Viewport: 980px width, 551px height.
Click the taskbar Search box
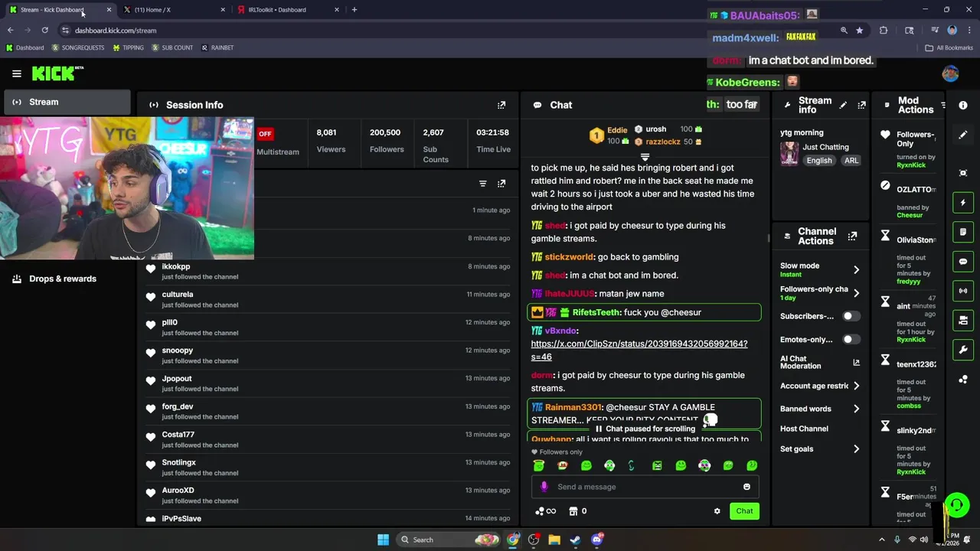pos(450,540)
